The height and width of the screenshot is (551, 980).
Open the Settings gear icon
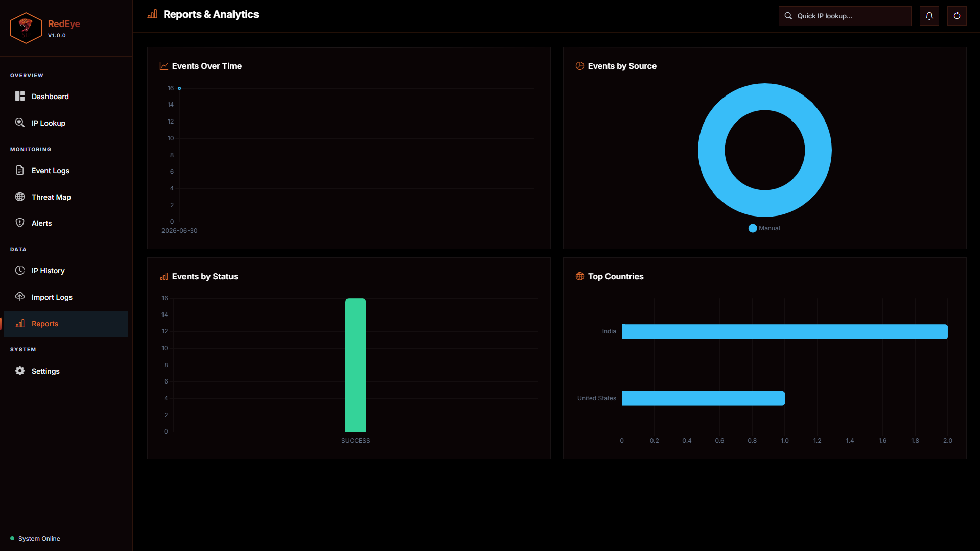click(x=20, y=371)
